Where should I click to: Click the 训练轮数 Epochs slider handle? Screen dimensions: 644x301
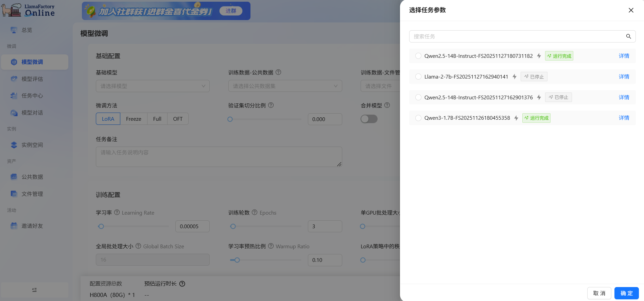[x=233, y=226]
